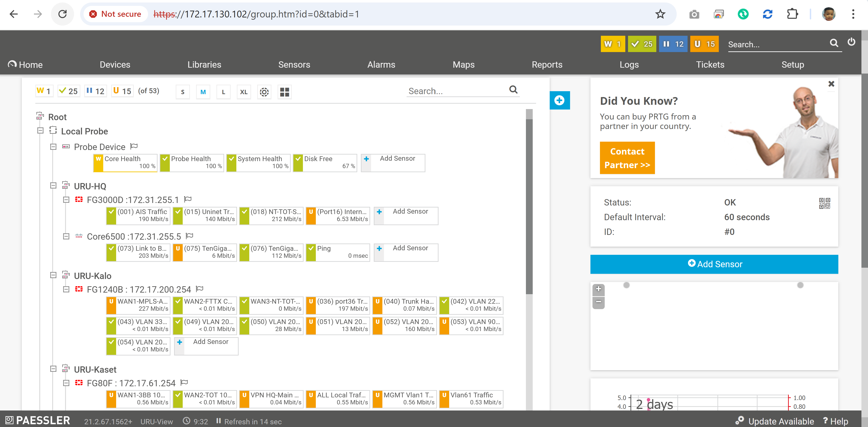This screenshot has height=427, width=868.
Task: Click the flag icon next to Probe Device
Action: [x=134, y=146]
